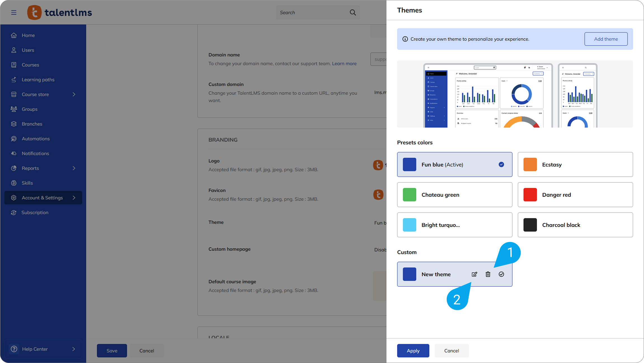Expand the Course store submenu
Viewport: 644px width, 363px height.
[x=74, y=94]
